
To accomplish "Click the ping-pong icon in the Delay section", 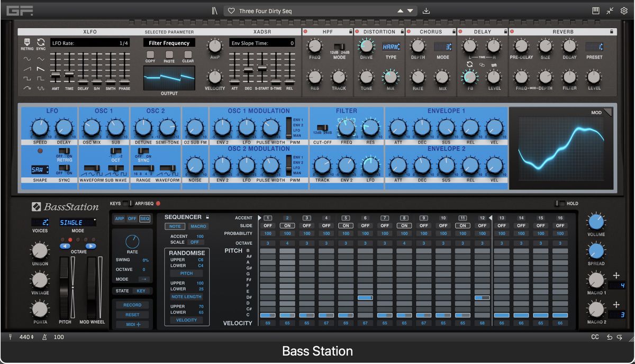I will click(494, 65).
